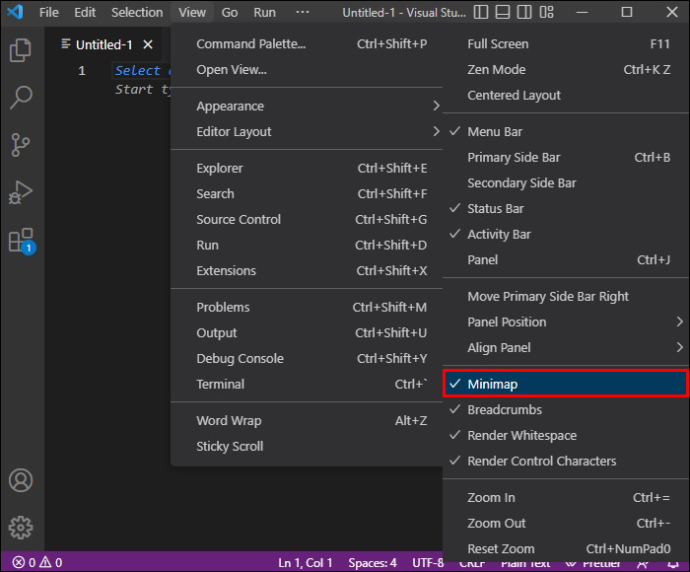Open Accounts profile icon
This screenshot has width=690, height=572.
coord(21,480)
